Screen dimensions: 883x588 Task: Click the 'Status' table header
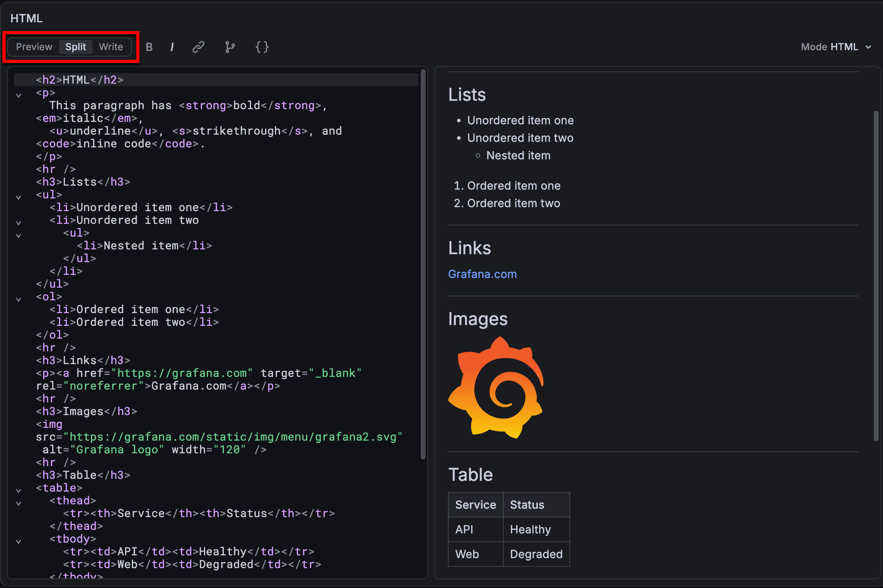click(x=536, y=505)
